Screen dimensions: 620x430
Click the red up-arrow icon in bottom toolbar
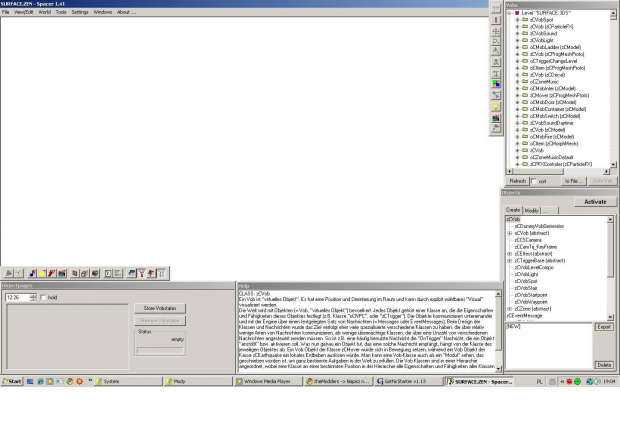151,273
